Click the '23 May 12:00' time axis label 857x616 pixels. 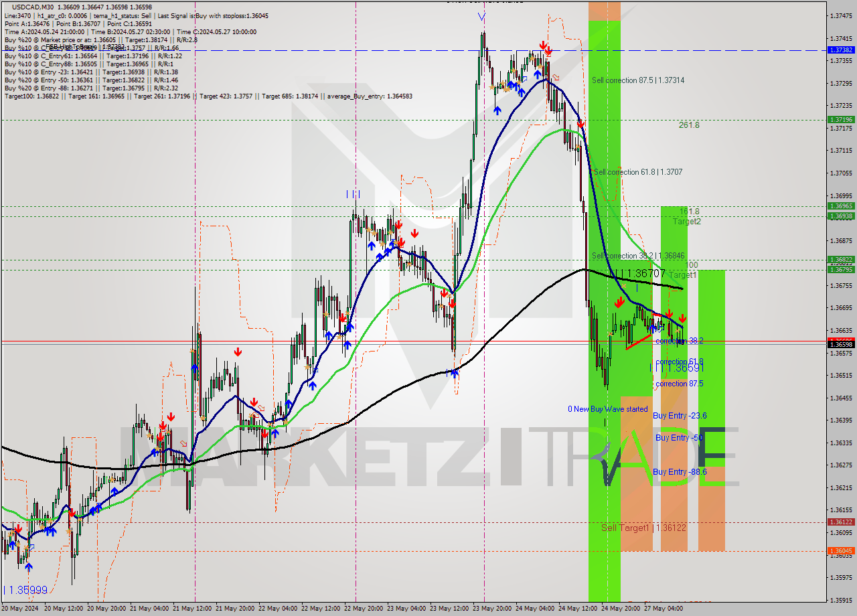449,609
